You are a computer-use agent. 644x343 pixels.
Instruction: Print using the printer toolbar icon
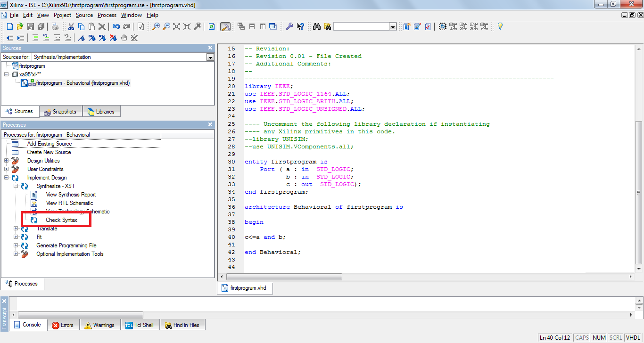click(55, 26)
